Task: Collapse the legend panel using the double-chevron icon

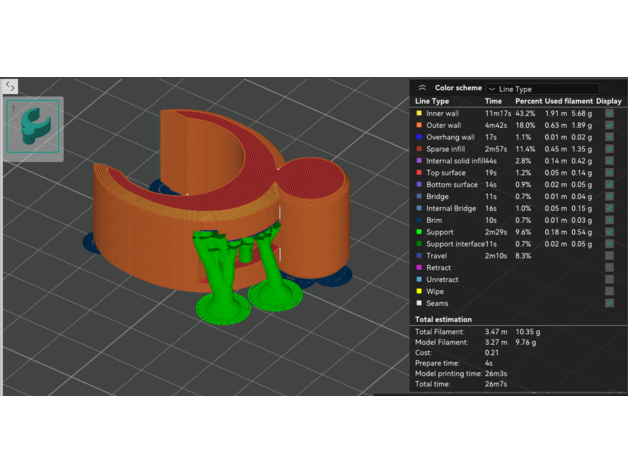Action: (422, 88)
